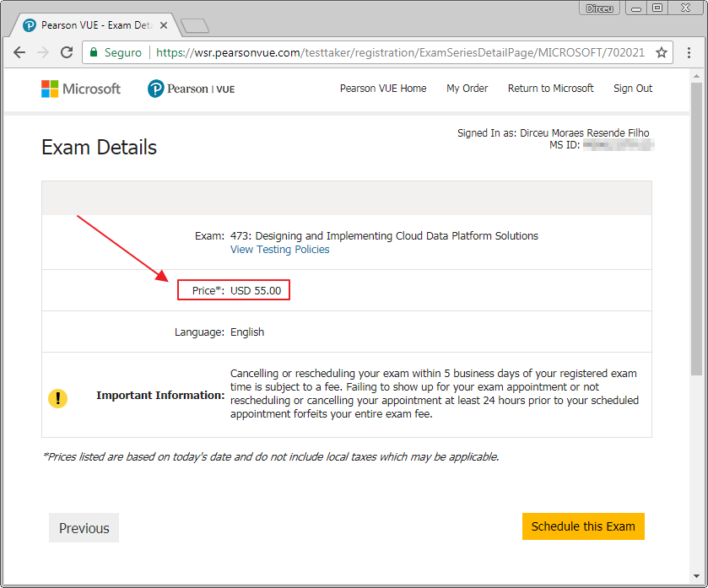
Task: Click the cancellation policy paragraph
Action: (435, 393)
